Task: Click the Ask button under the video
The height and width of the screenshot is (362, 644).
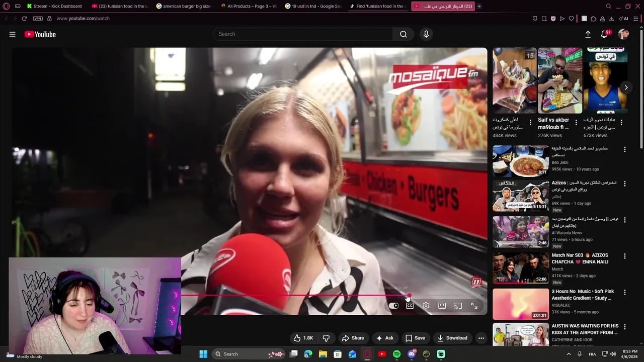Action: click(x=385, y=338)
